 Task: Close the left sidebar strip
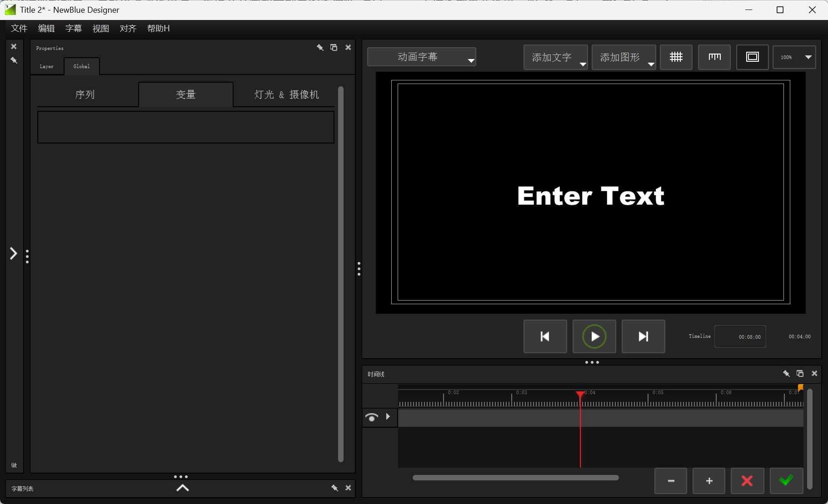pyautogui.click(x=14, y=46)
